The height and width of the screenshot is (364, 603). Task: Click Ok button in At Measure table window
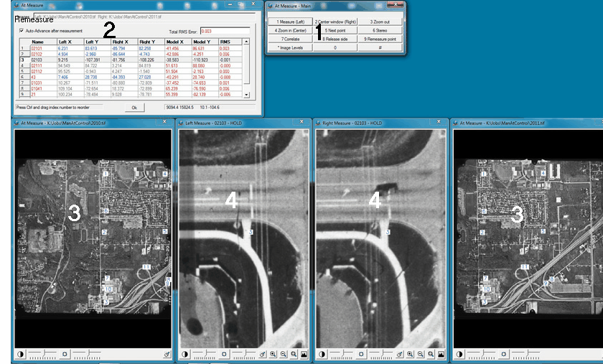point(135,108)
